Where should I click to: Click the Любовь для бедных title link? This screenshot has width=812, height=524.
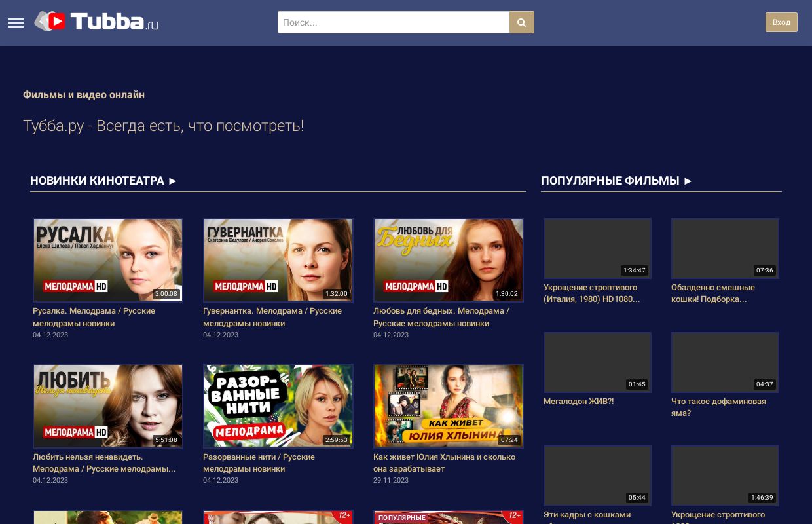pos(441,317)
